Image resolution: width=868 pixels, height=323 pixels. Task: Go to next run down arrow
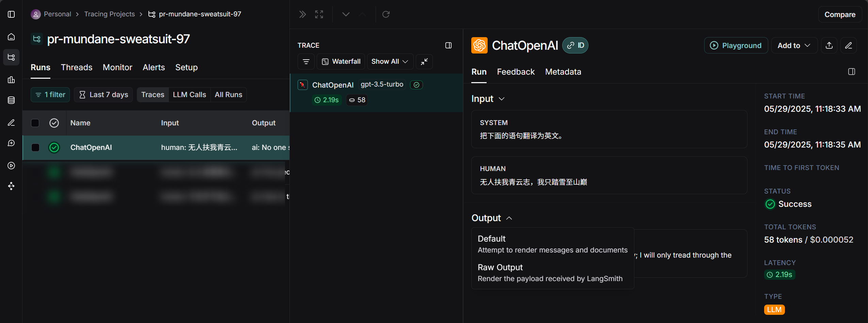click(x=346, y=14)
